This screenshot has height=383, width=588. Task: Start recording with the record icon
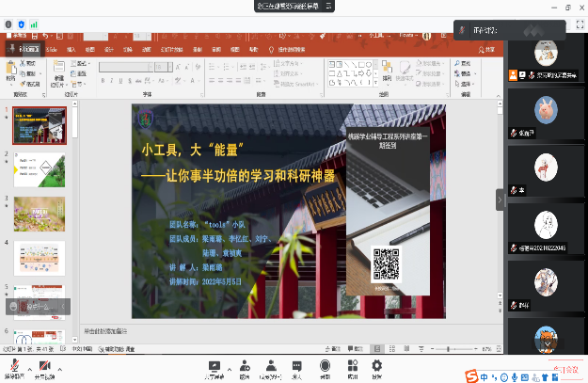pos(325,366)
